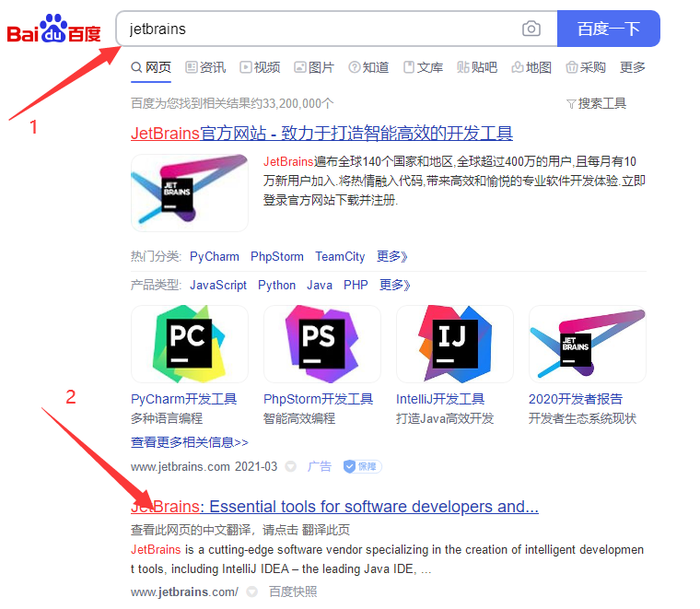Open the 地图 tab

(531, 67)
